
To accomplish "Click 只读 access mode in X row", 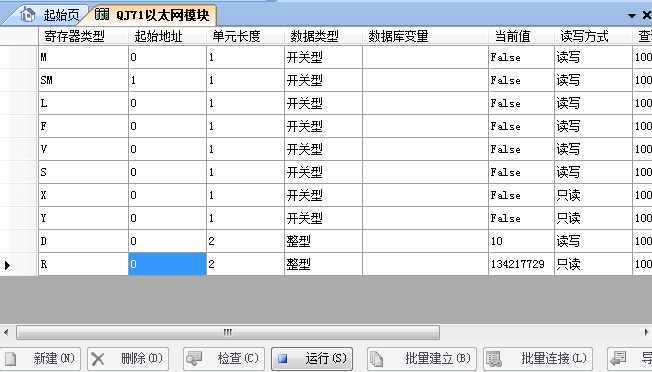I will 593,195.
